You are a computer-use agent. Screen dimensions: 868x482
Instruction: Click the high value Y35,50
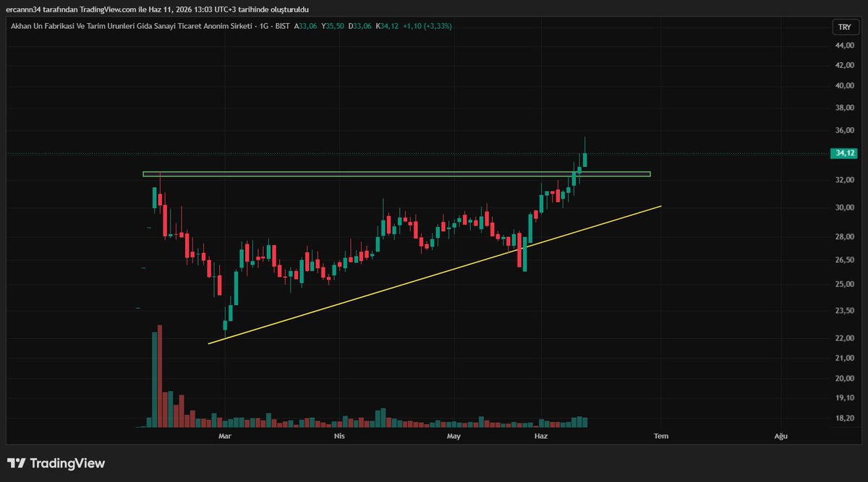pos(333,26)
